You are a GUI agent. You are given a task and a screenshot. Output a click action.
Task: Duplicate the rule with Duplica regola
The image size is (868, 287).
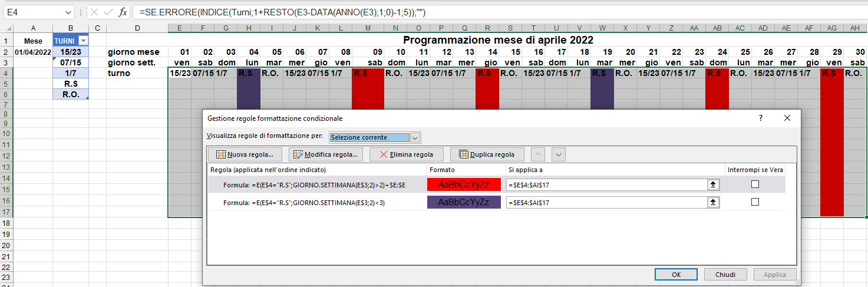pos(487,154)
